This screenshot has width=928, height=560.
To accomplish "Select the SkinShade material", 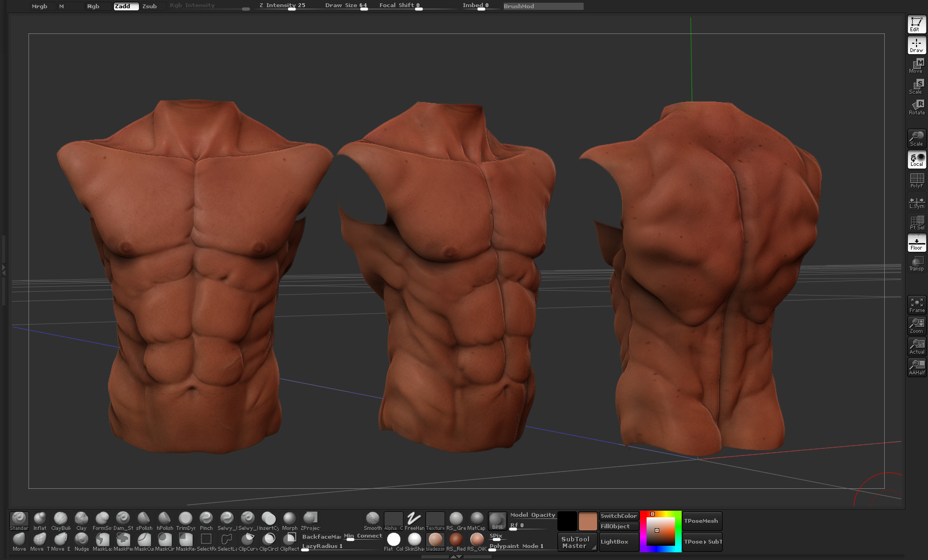I will coord(414,541).
